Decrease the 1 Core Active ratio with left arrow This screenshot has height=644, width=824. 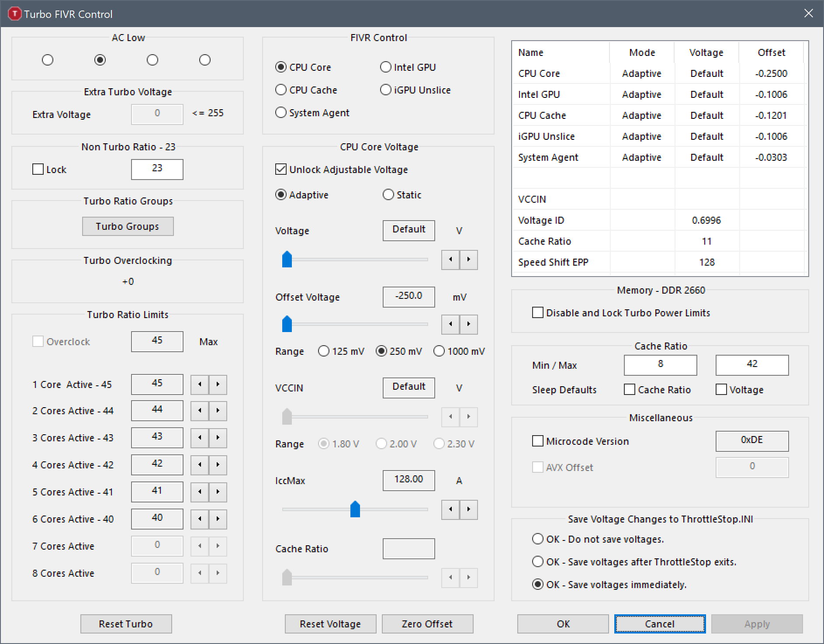[x=200, y=384]
